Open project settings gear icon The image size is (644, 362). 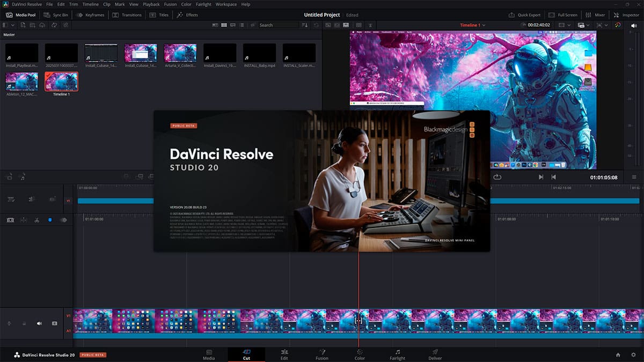634,354
